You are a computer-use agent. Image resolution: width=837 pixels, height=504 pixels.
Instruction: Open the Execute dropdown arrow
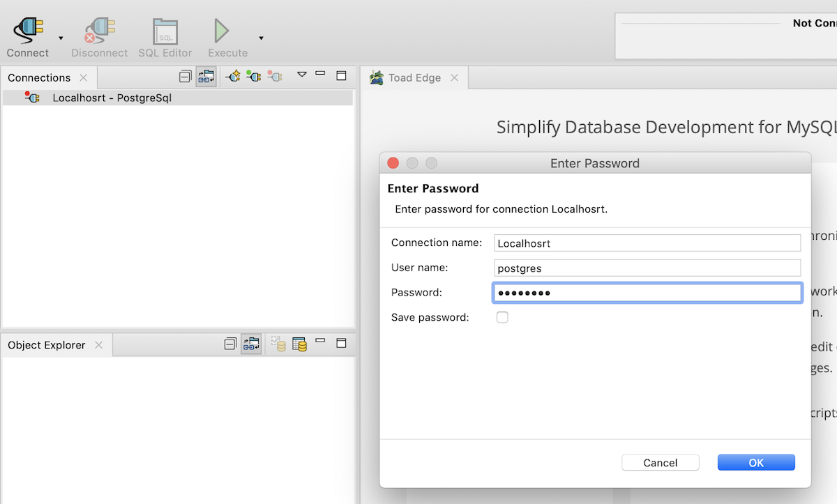[x=261, y=38]
